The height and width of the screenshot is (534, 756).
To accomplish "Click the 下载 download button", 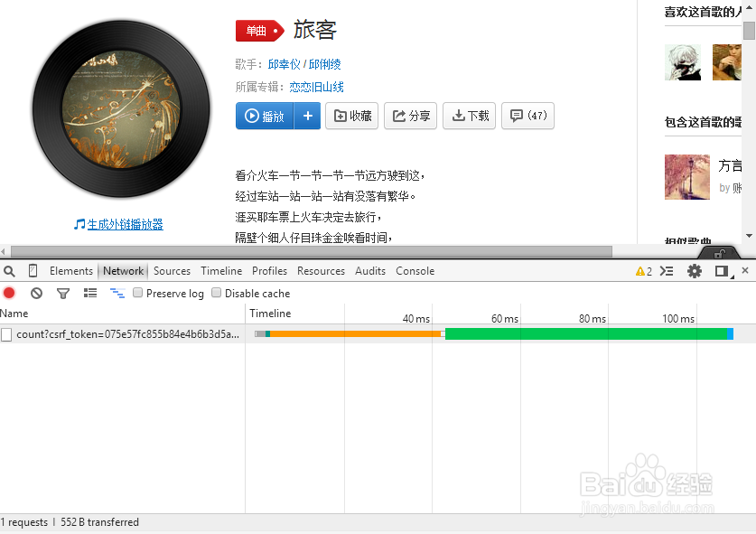I will coord(469,116).
